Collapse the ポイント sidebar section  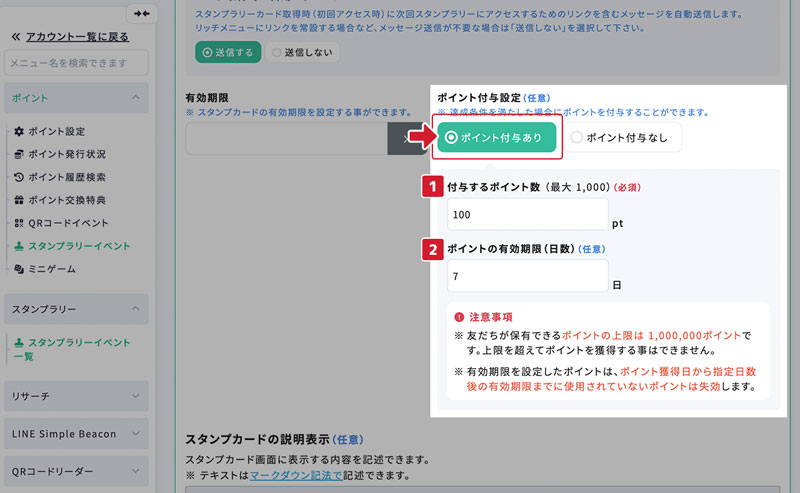click(135, 98)
